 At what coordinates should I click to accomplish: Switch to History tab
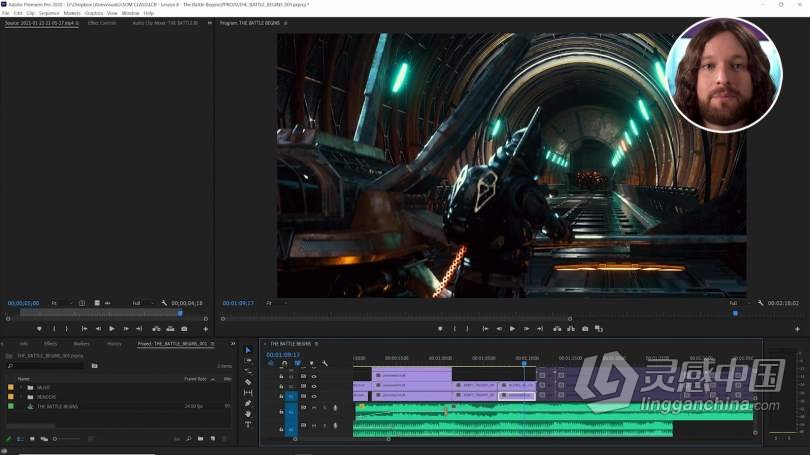pos(114,343)
